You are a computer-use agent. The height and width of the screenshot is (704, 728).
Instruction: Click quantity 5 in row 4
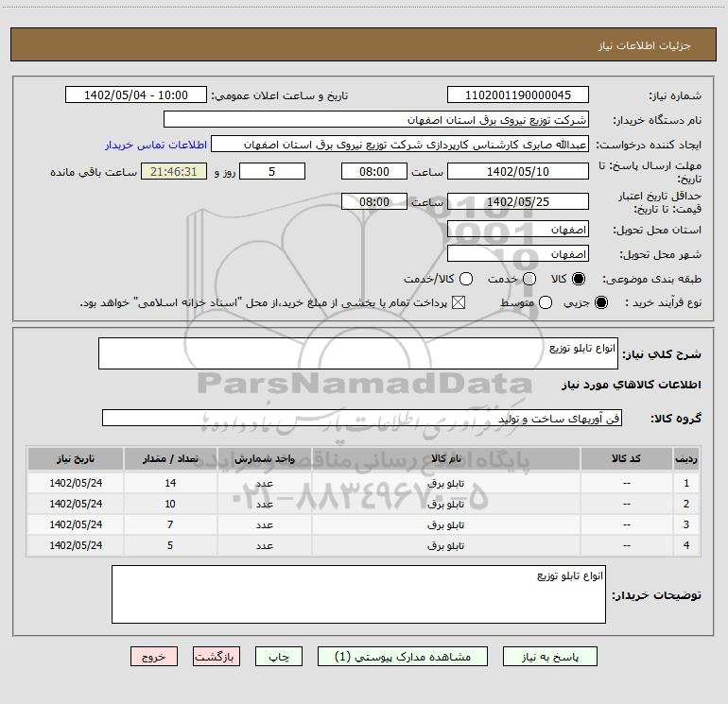tap(170, 546)
